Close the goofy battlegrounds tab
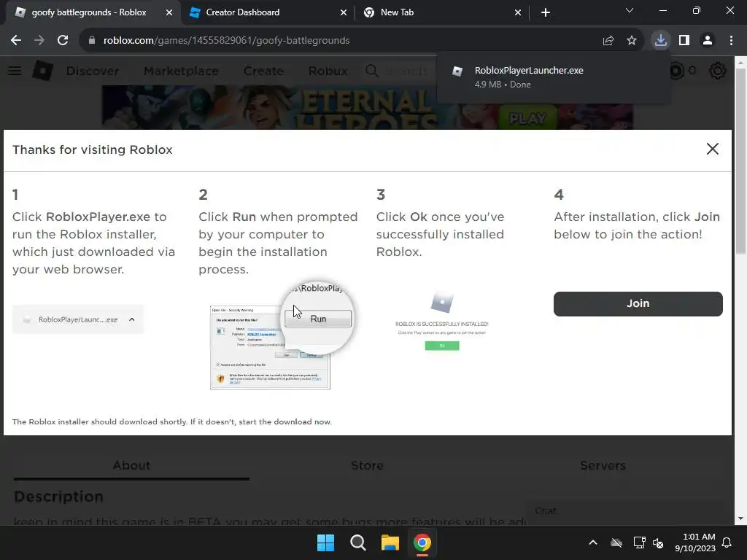The height and width of the screenshot is (560, 747). pyautogui.click(x=169, y=12)
